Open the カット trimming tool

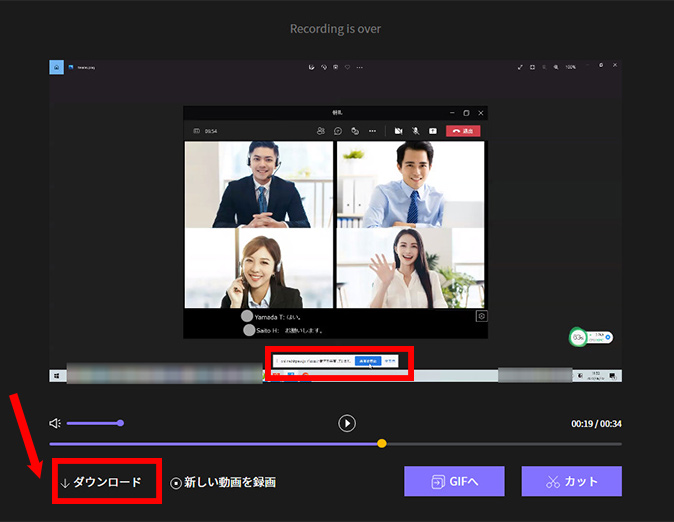point(572,481)
